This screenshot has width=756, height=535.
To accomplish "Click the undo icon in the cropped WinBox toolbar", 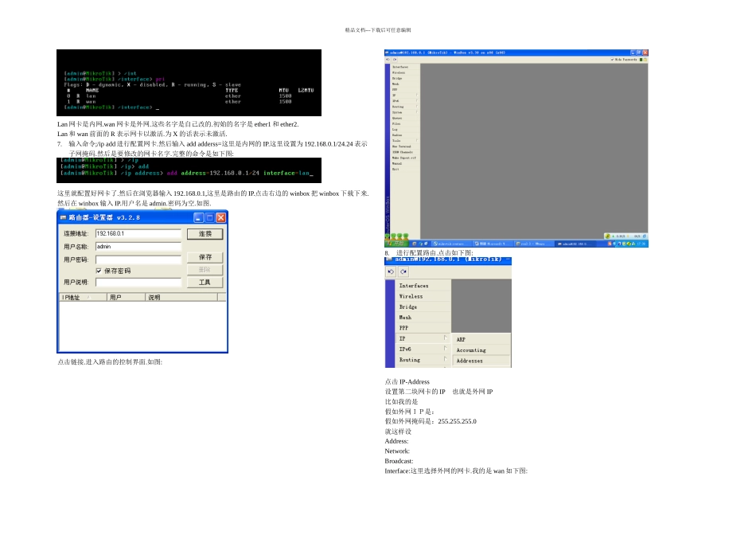I will [391, 271].
